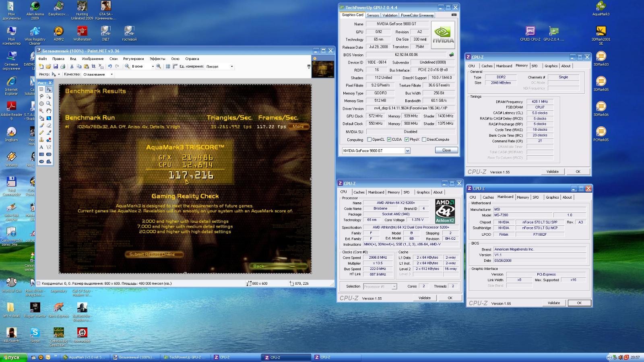Select the Rectangle shape tool

[41, 154]
